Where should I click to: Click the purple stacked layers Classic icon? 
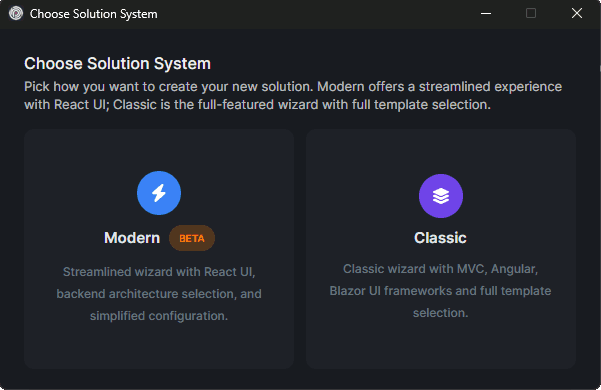441,196
